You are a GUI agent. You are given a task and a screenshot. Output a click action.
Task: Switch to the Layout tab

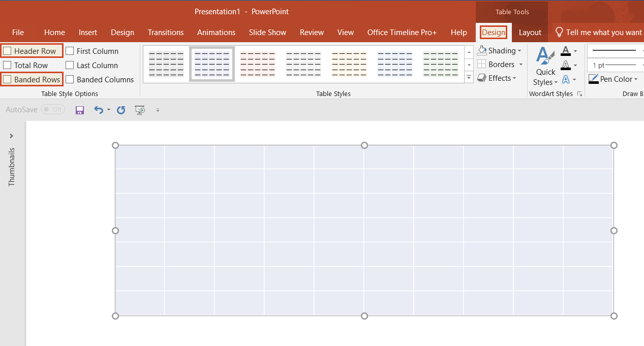click(x=530, y=32)
